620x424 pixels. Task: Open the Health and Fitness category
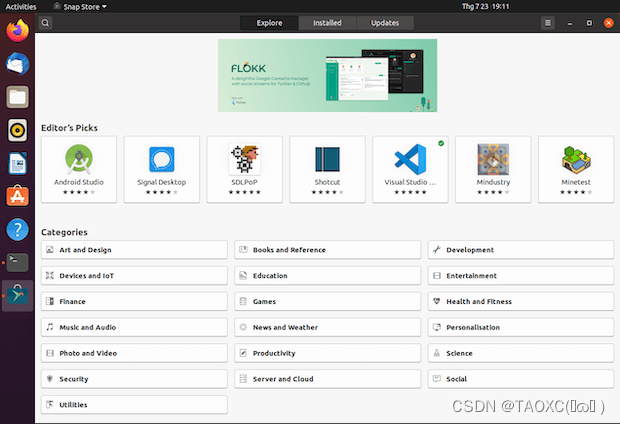pos(521,301)
